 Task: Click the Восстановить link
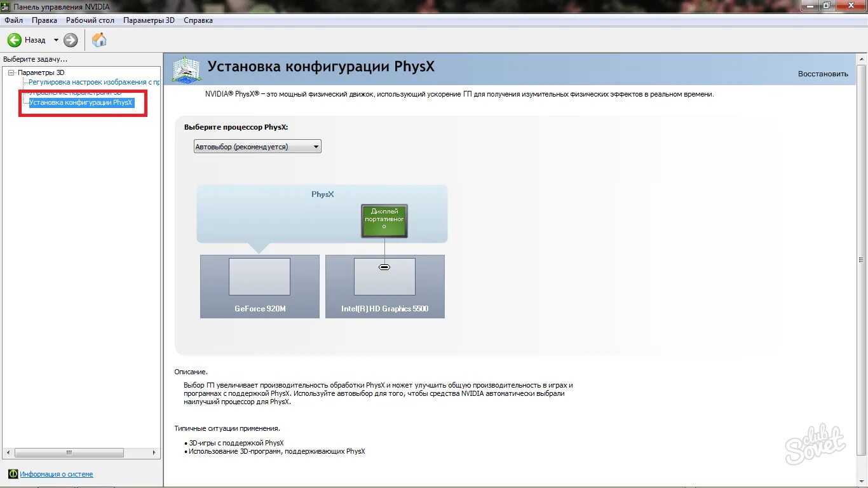click(x=823, y=74)
